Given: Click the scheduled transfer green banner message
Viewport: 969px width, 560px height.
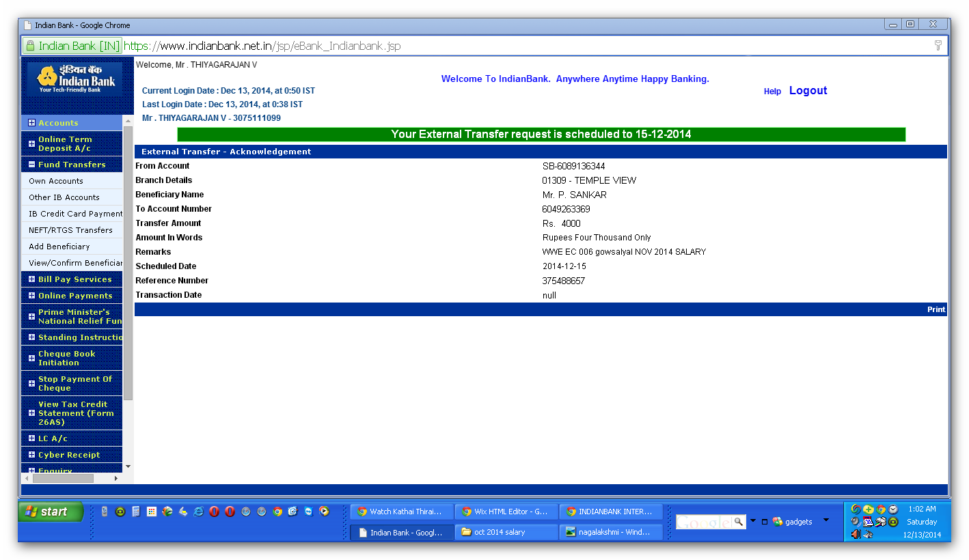Looking at the screenshot, I should pos(541,135).
